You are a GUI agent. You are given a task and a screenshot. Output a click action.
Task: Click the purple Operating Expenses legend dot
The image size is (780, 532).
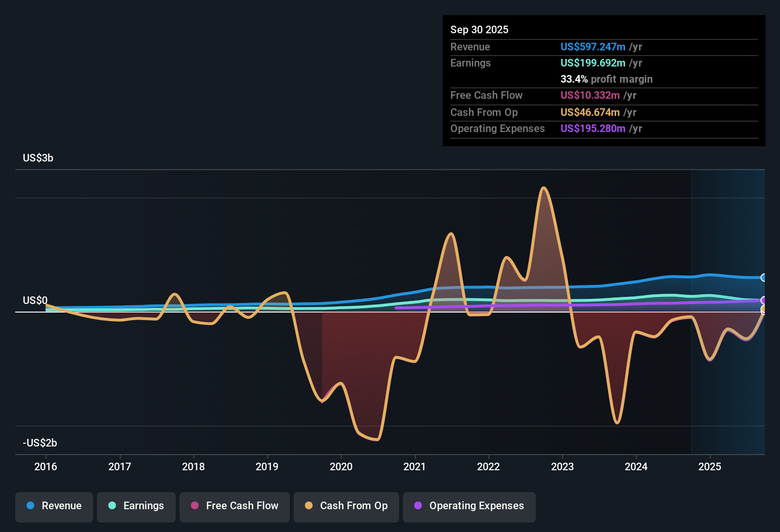pyautogui.click(x=418, y=506)
